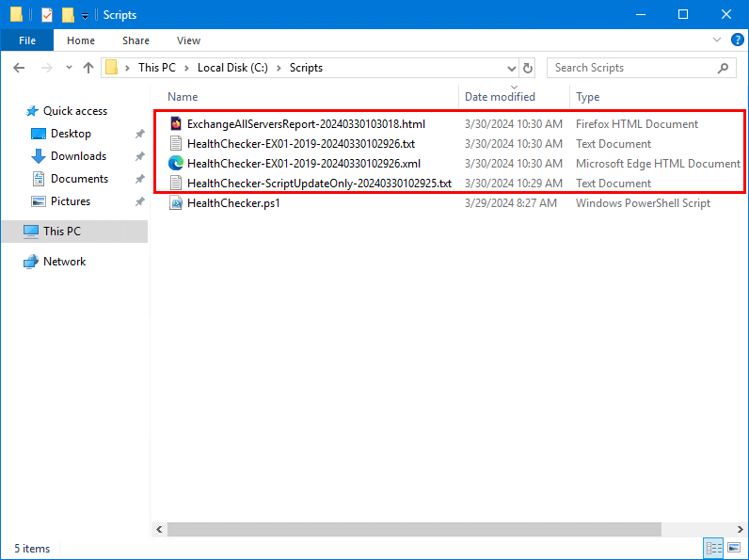749x560 pixels.
Task: Click the 3/30/2024 10:29 AM date cell
Action: tap(514, 184)
